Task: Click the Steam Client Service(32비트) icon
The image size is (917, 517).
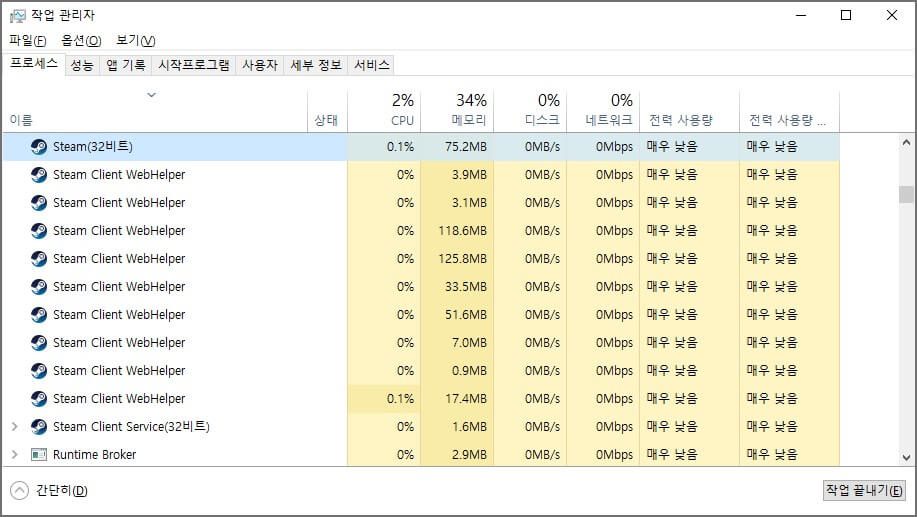Action: [x=39, y=427]
